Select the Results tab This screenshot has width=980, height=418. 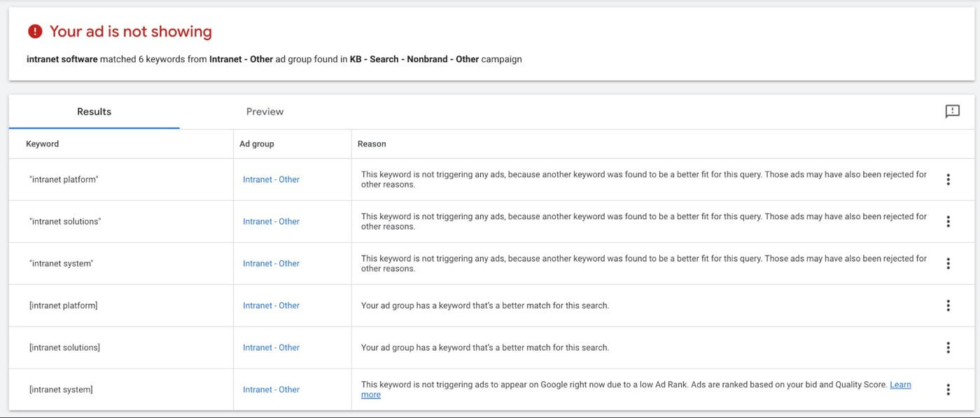[x=93, y=111]
